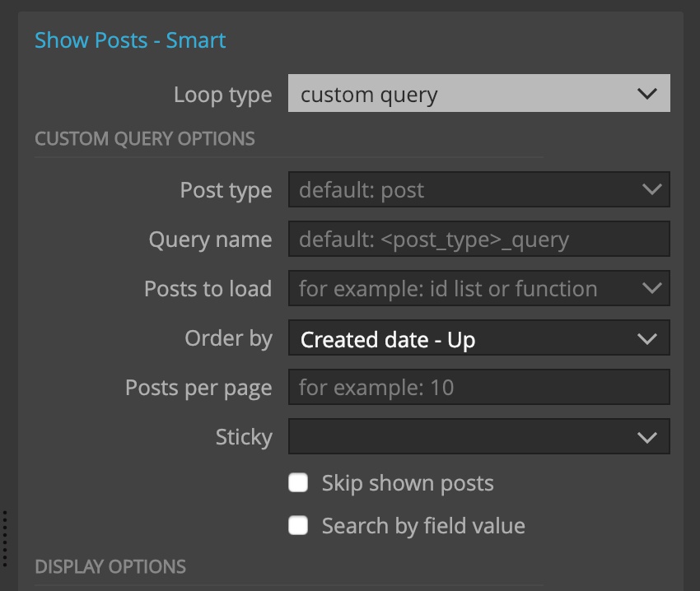Enable Skip shown posts checkbox
Viewport: 700px width, 591px height.
pyautogui.click(x=298, y=482)
